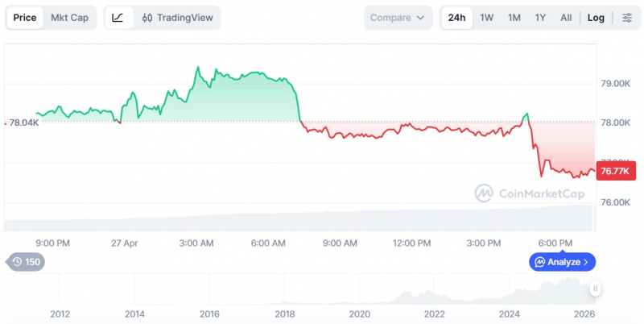This screenshot has width=644, height=324.
Task: Show the All time range
Action: coord(566,18)
